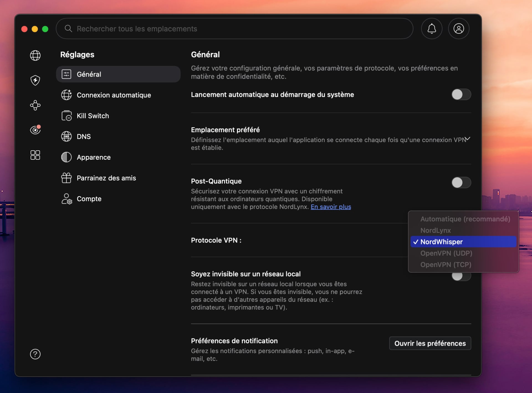This screenshot has height=393, width=532.
Task: Choose OpenVPN (TCP) protocol
Action: [x=464, y=265]
